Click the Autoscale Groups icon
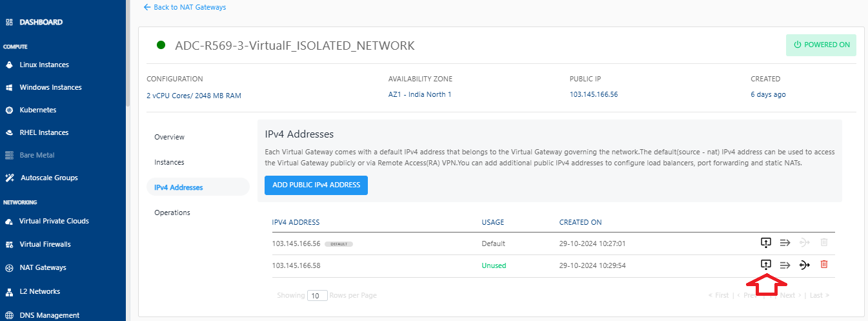This screenshot has height=321, width=868. coord(9,178)
